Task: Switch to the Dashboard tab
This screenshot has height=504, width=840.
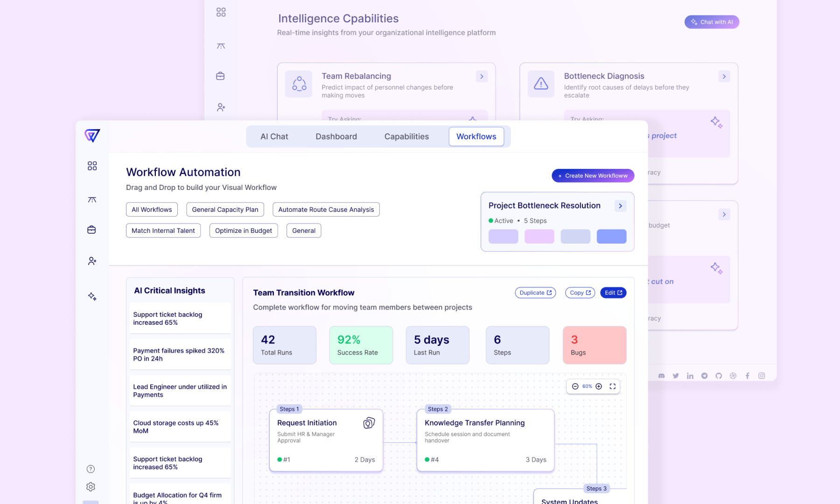Action: 336,136
